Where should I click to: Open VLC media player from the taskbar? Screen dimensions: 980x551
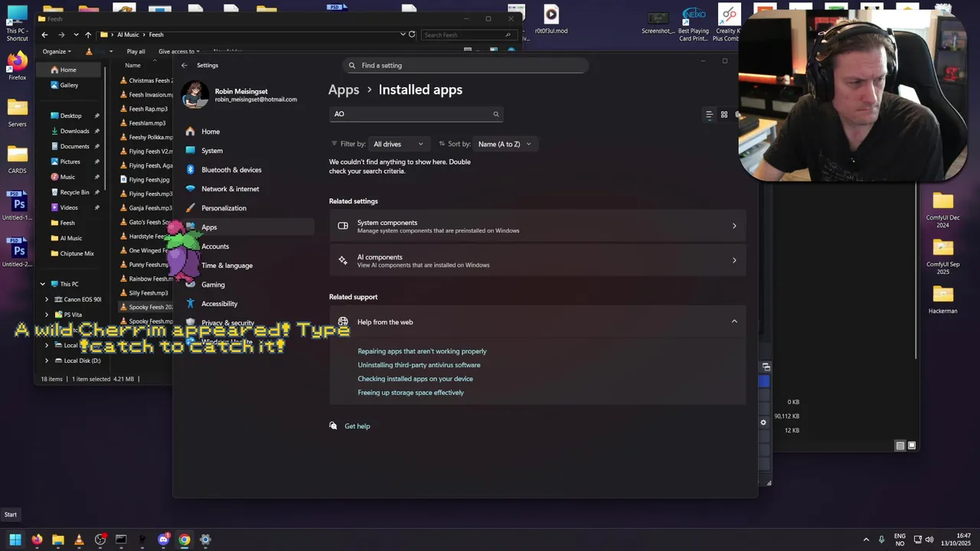pos(79,540)
